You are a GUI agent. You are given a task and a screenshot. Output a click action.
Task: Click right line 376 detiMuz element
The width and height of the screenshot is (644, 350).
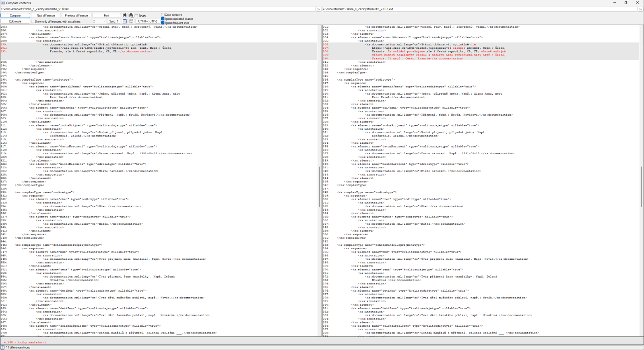(x=410, y=290)
